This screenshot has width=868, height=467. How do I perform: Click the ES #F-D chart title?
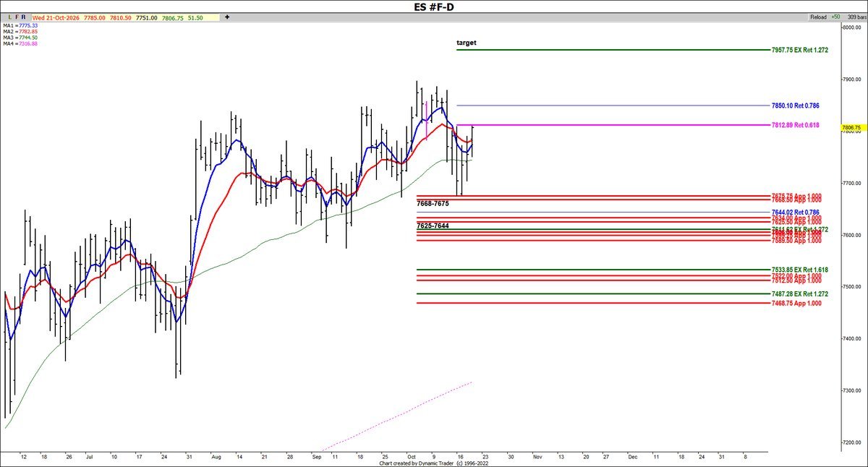(x=434, y=7)
